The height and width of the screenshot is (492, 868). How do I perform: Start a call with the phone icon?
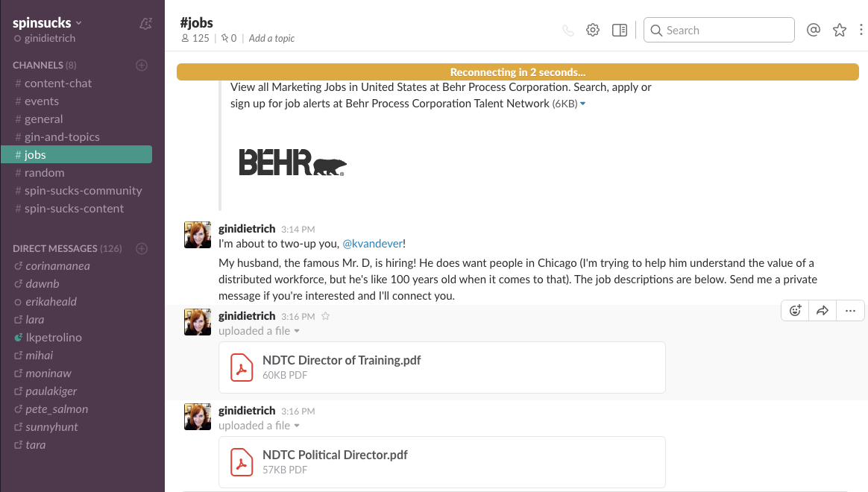[568, 31]
